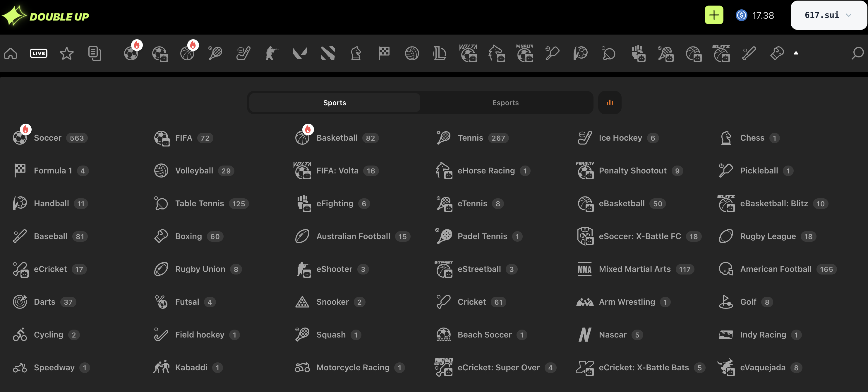This screenshot has height=392, width=868.
Task: Select the chess knight icon in toolbar
Action: tap(356, 53)
